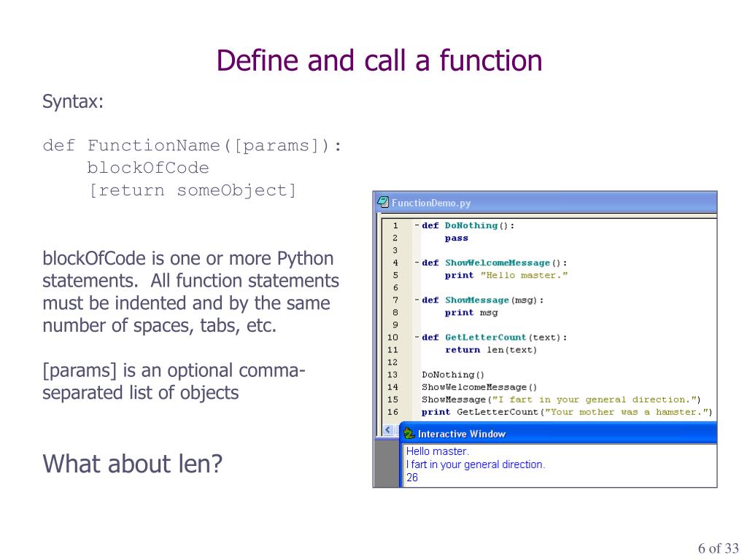Click the string "Hello master." on line 5

524,275
